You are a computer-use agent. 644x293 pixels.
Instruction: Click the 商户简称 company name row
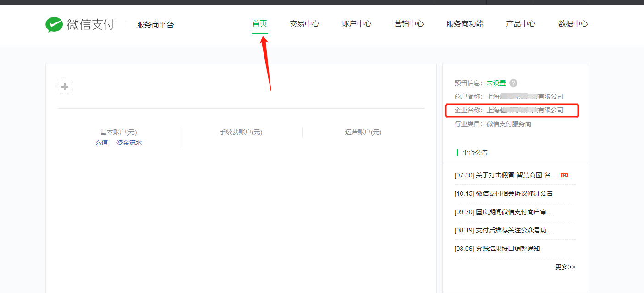509,96
